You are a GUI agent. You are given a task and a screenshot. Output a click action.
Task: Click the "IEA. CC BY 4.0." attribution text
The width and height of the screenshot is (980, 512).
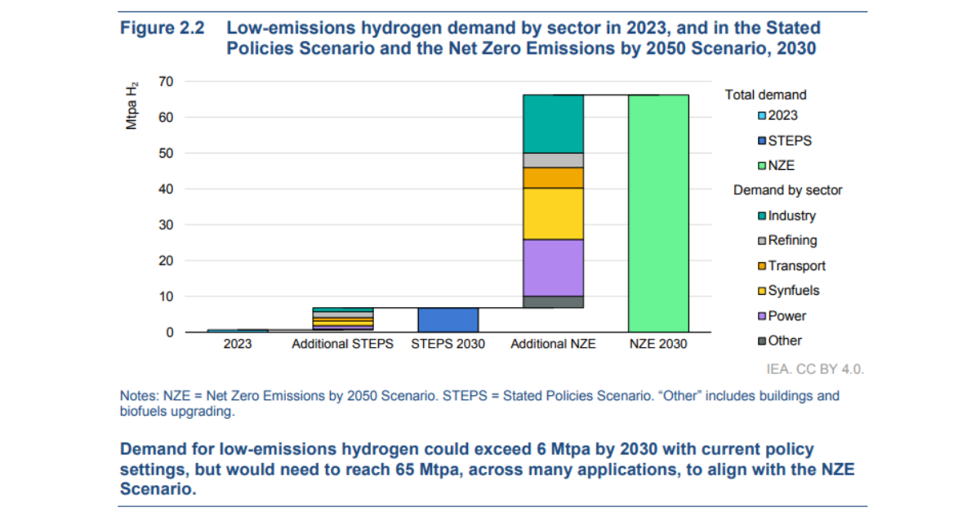click(x=815, y=369)
